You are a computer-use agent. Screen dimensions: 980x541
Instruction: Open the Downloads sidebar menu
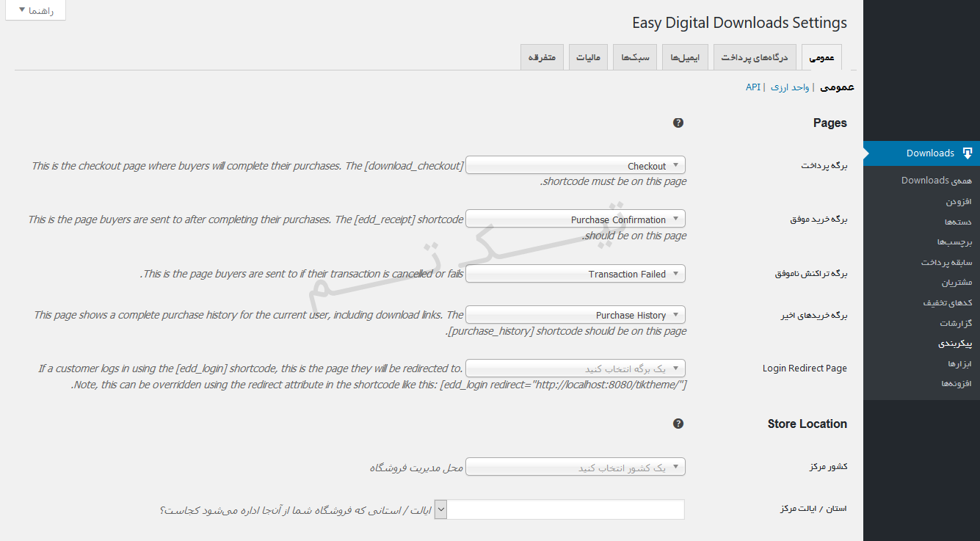[922, 153]
